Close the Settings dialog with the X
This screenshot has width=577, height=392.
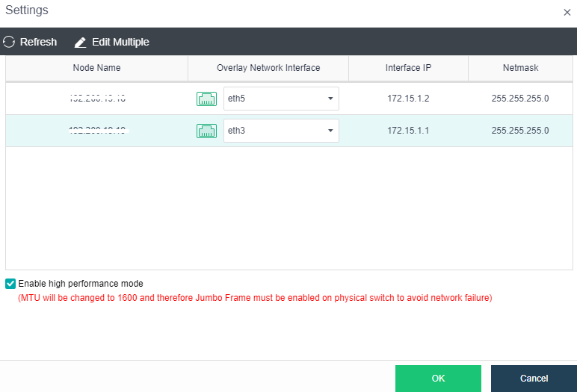pyautogui.click(x=566, y=13)
